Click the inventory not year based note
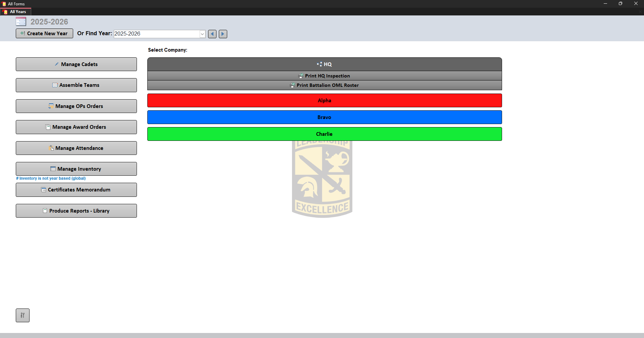Image resolution: width=644 pixels, height=338 pixels. (x=51, y=178)
